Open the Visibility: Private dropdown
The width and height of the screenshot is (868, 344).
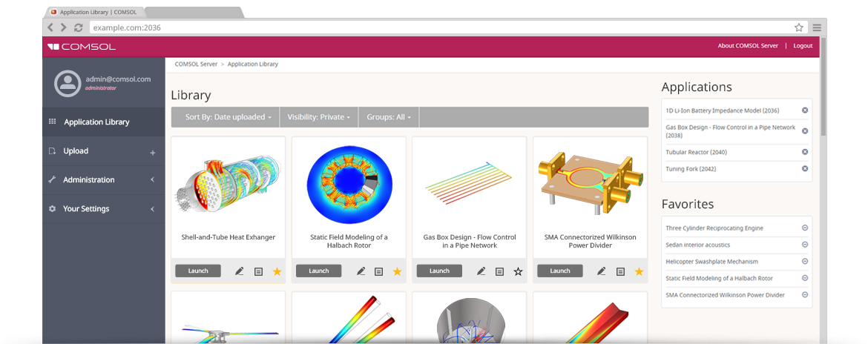[320, 117]
